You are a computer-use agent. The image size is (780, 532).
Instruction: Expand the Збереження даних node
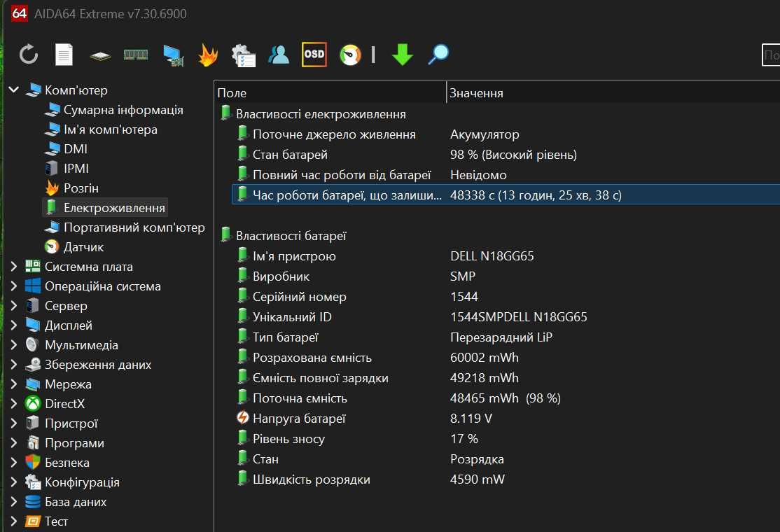[14, 365]
